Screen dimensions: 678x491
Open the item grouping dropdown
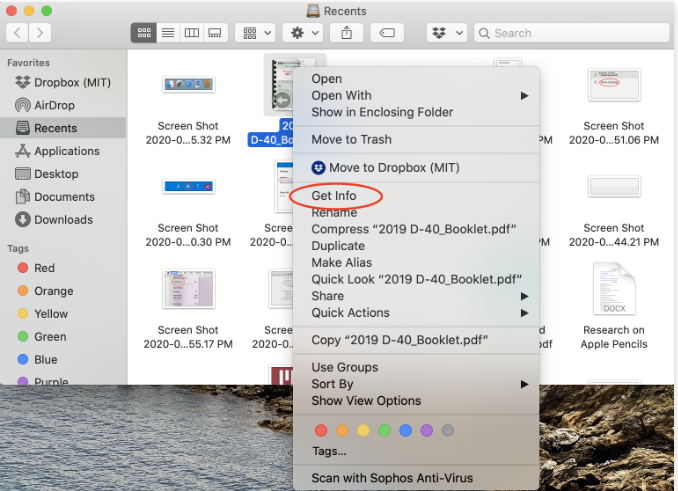pos(256,33)
